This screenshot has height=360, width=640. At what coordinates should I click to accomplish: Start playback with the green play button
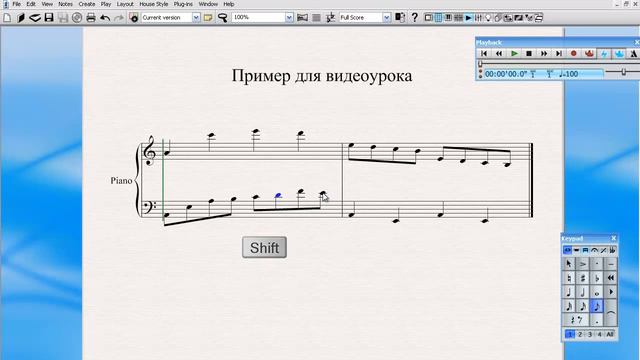click(514, 53)
